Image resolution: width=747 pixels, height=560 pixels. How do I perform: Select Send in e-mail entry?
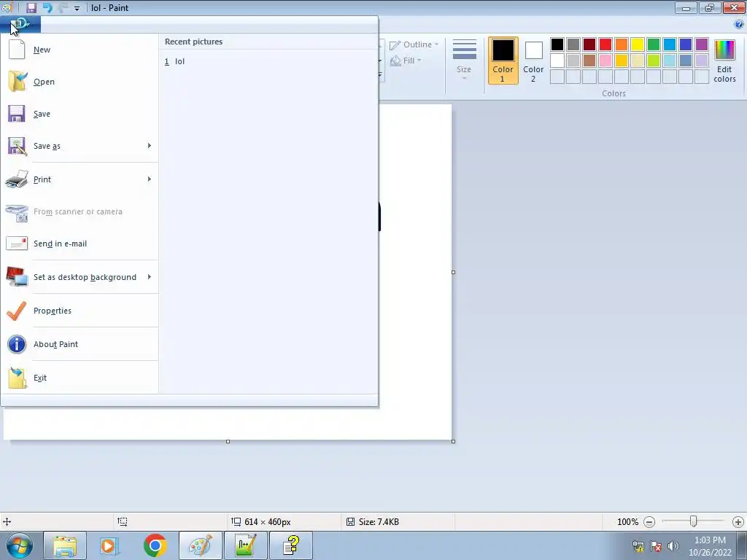click(80, 244)
